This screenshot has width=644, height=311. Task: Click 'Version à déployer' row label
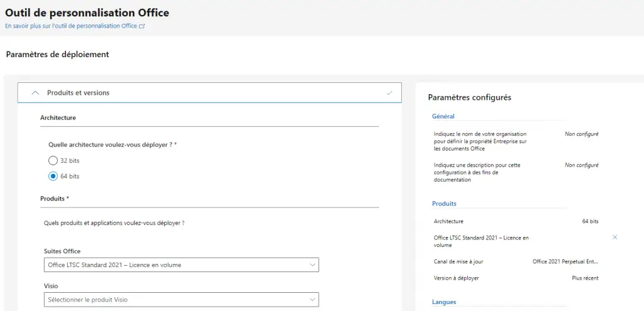coord(457,278)
